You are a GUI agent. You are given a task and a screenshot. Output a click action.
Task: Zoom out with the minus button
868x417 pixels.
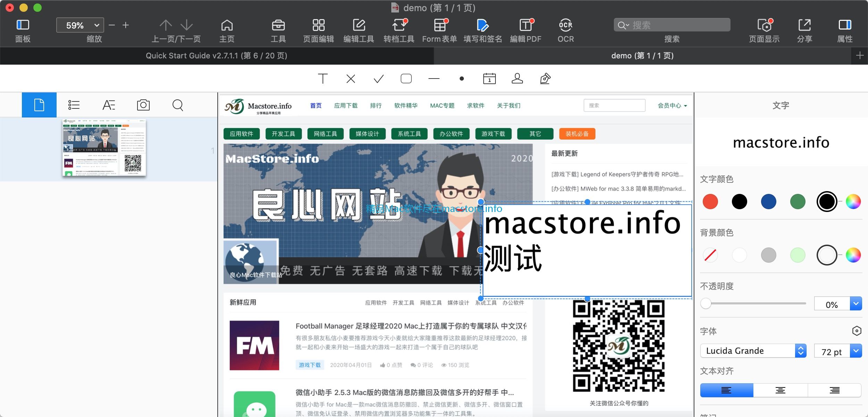click(x=112, y=25)
